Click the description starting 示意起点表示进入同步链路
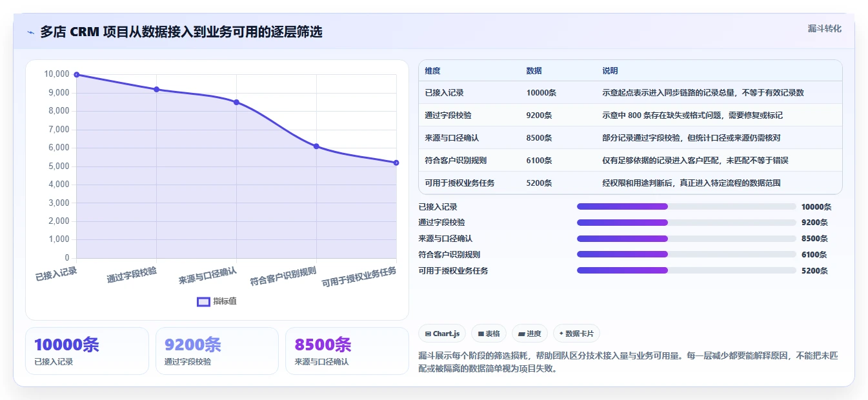 click(703, 92)
